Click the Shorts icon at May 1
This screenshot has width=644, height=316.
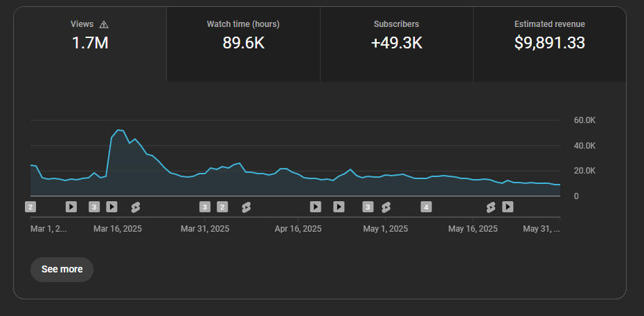tap(386, 207)
